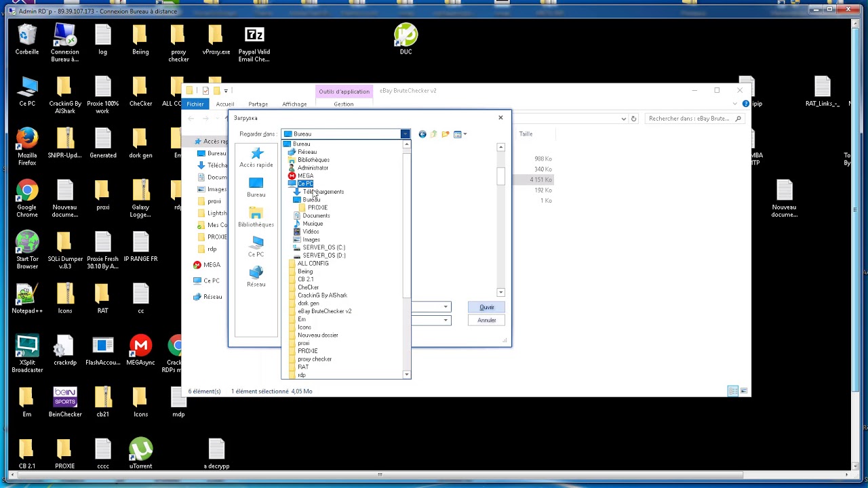Image resolution: width=868 pixels, height=488 pixels.
Task: Open the DUC desktop shortcut
Action: point(406,39)
